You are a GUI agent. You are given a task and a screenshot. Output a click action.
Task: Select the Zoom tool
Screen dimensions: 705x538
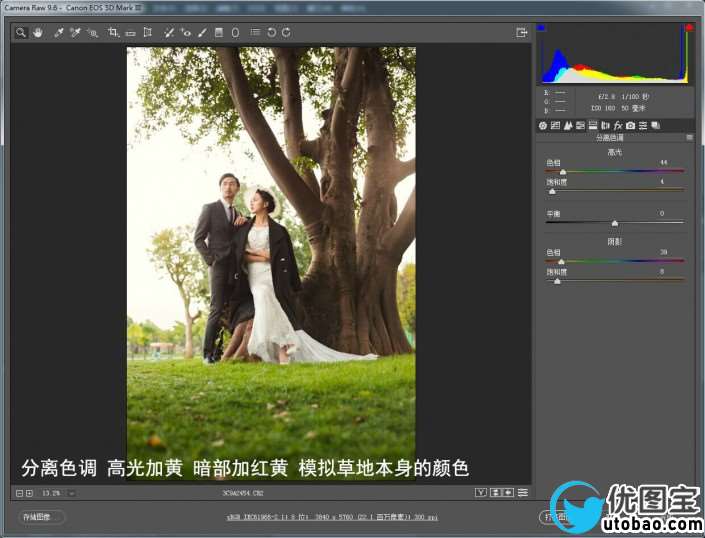point(20,32)
